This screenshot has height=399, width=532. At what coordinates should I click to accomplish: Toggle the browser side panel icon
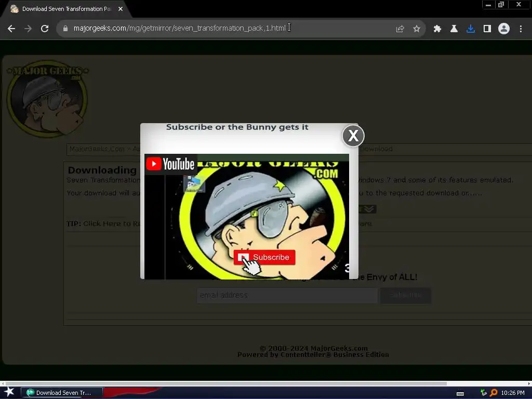[x=487, y=29]
